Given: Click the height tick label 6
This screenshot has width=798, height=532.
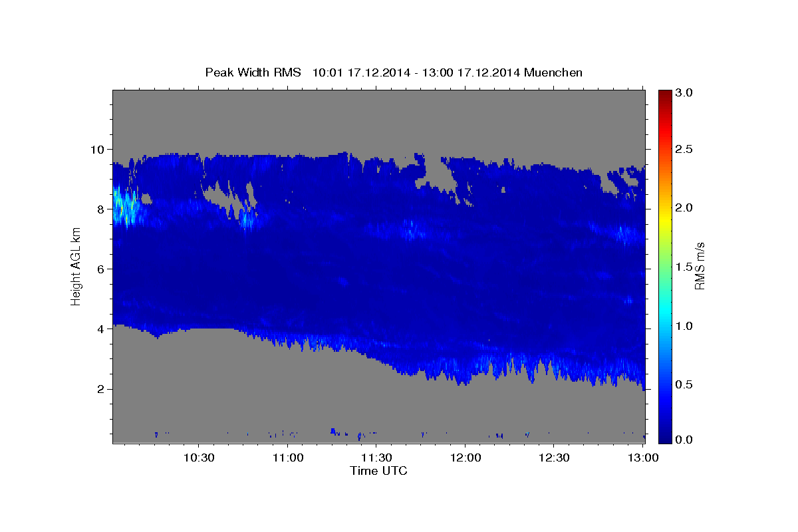Looking at the screenshot, I should coord(102,269).
